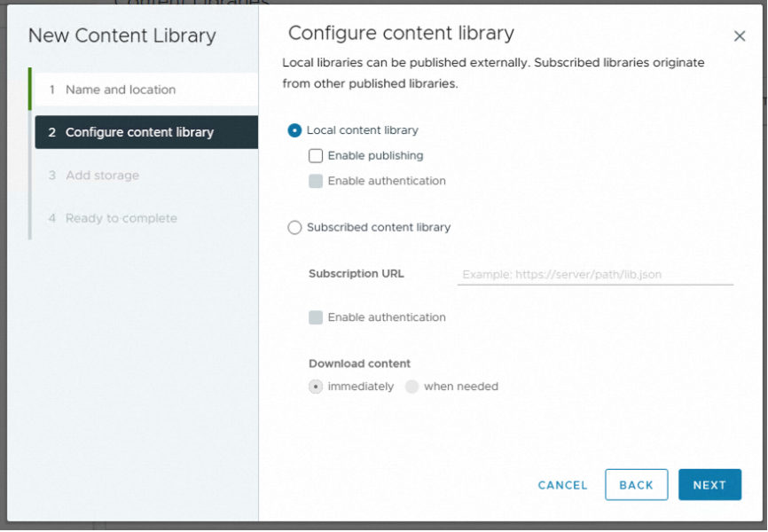
Task: Open step 3 Add storage
Action: click(x=102, y=176)
